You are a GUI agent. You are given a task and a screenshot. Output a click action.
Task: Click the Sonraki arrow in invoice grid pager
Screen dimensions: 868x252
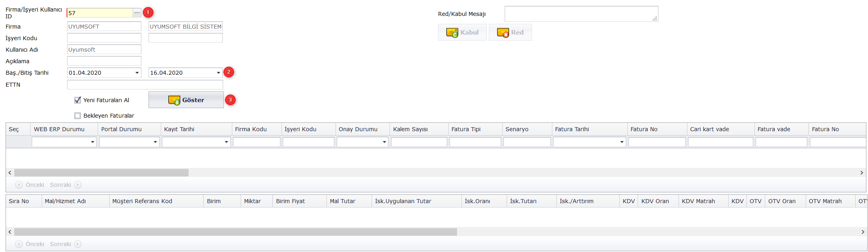tap(78, 185)
